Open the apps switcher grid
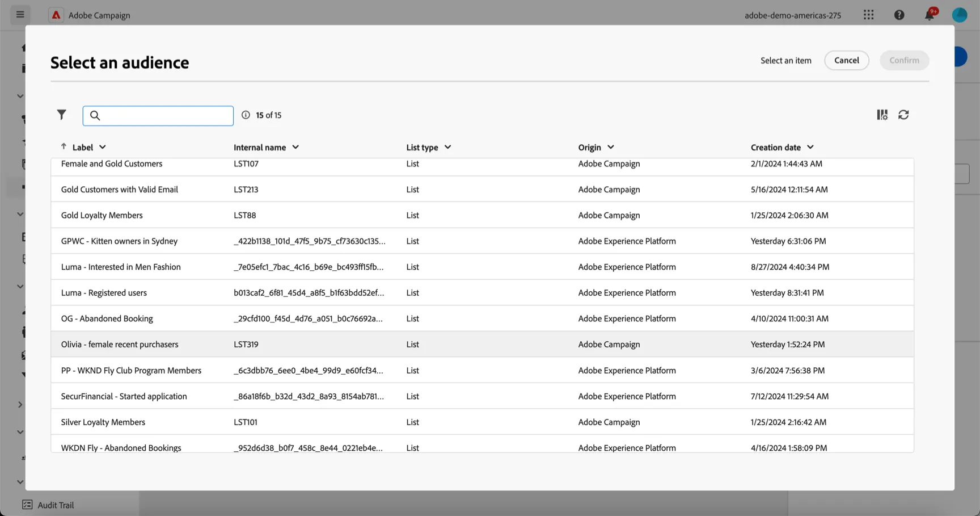Viewport: 980px width, 516px height. click(868, 15)
